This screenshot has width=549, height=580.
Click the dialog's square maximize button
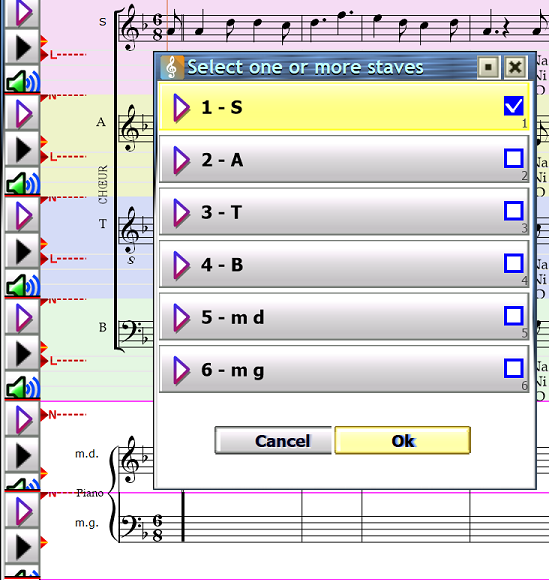pos(488,67)
